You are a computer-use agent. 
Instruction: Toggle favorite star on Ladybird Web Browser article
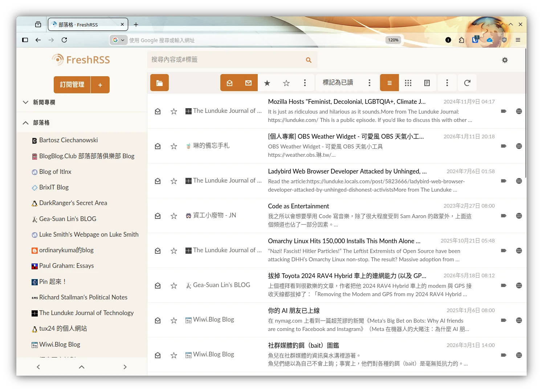[x=174, y=181]
